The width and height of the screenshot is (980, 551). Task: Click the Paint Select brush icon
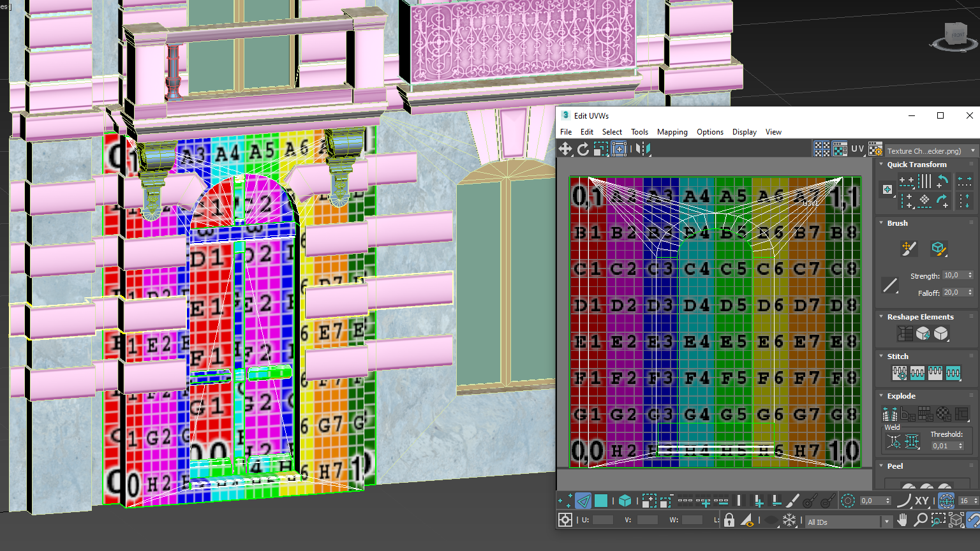pos(792,501)
